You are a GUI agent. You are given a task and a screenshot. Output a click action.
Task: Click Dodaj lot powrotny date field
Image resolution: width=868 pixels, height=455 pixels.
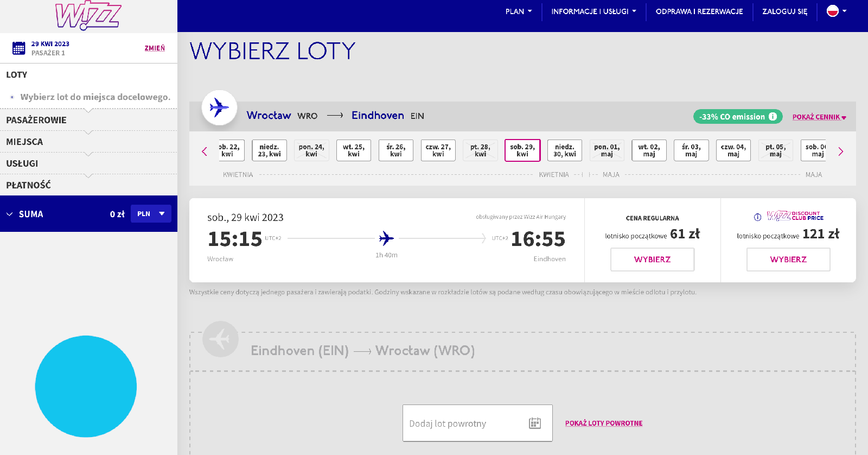[477, 423]
